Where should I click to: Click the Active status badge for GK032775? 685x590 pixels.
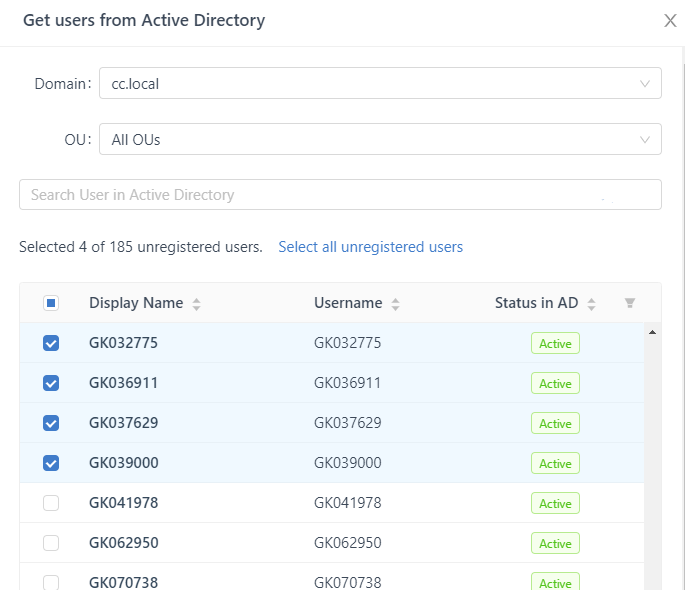(x=555, y=344)
